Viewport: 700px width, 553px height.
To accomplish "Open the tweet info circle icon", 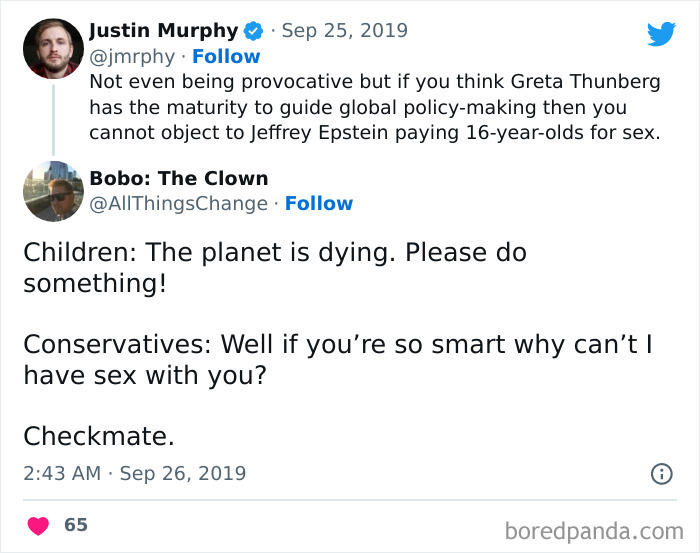I will 661,474.
